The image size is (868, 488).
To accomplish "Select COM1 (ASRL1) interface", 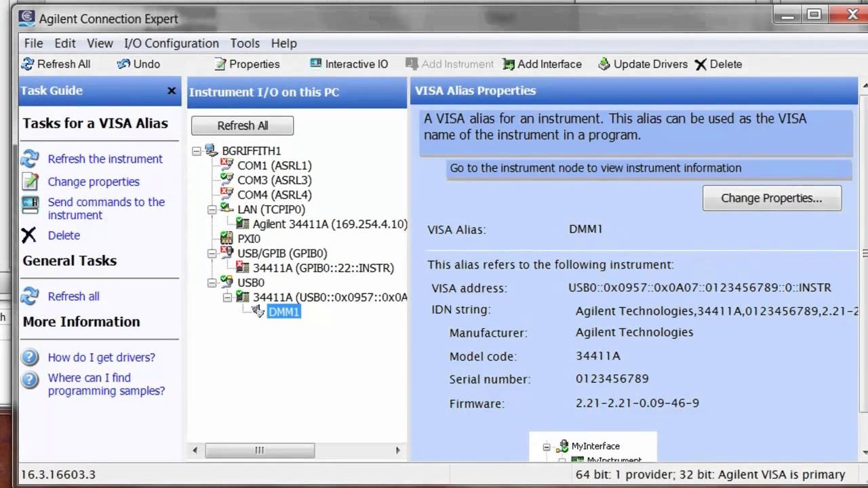I will pyautogui.click(x=275, y=165).
